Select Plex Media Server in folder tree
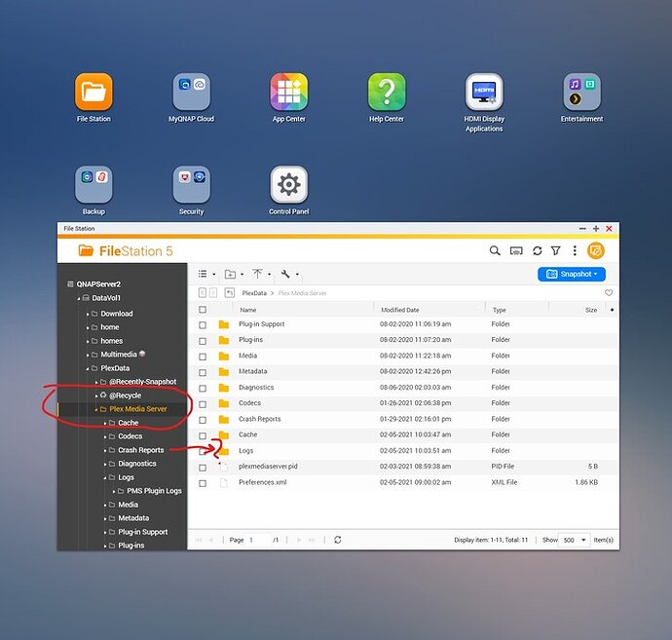 (138, 409)
